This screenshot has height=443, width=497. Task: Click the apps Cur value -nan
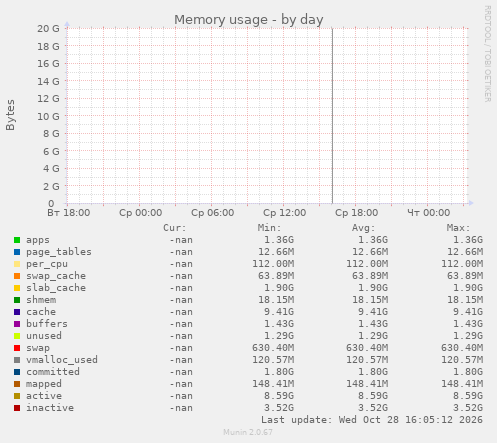[x=181, y=240]
